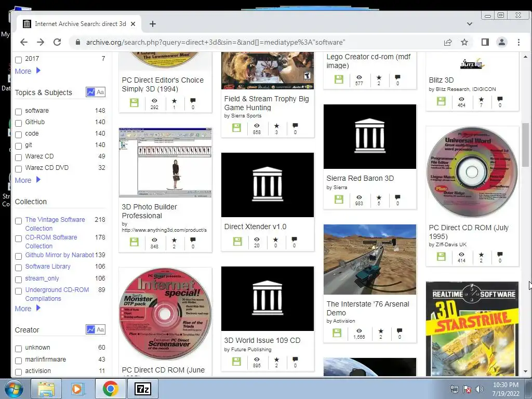Share this page via the share icon
The width and height of the screenshot is (532, 399).
(x=448, y=42)
